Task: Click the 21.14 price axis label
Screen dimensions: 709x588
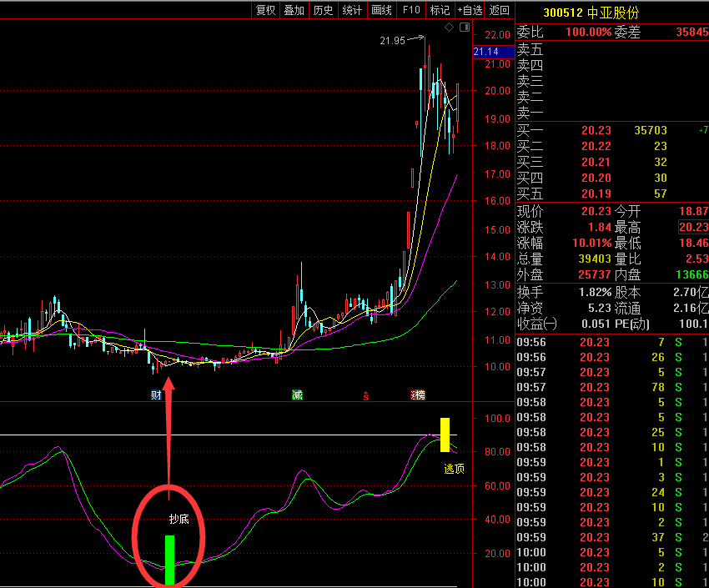Action: tap(493, 52)
